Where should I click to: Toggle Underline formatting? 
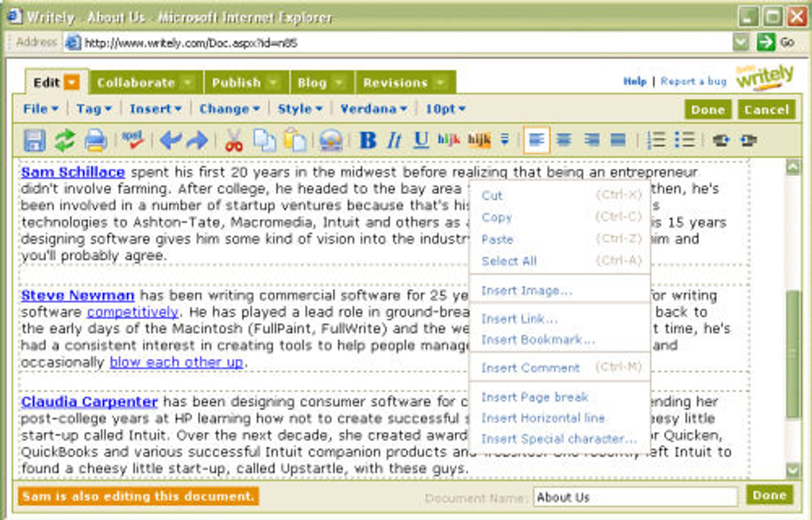click(x=421, y=140)
